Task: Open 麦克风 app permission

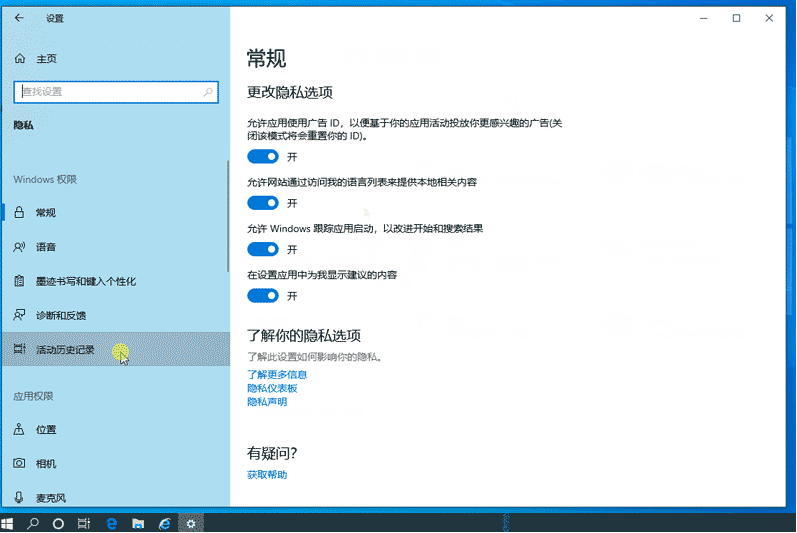Action: [116, 497]
